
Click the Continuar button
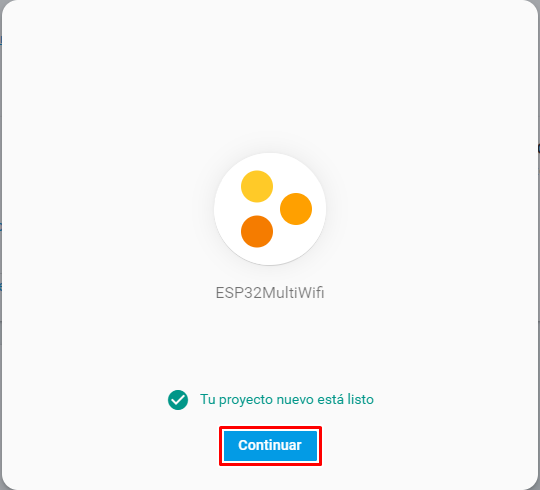pos(270,446)
